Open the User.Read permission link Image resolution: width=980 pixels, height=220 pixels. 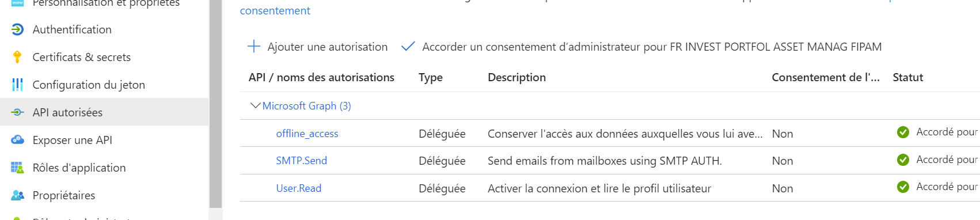coord(298,188)
